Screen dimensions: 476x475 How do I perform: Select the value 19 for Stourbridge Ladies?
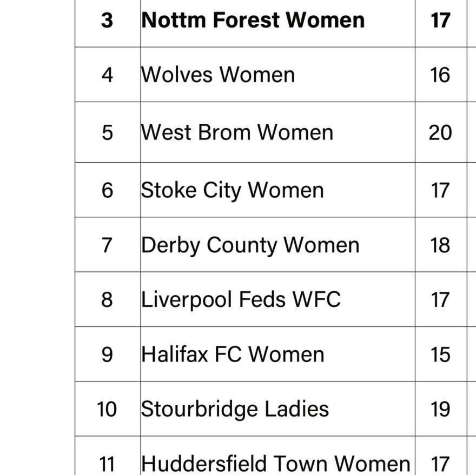[x=440, y=409]
